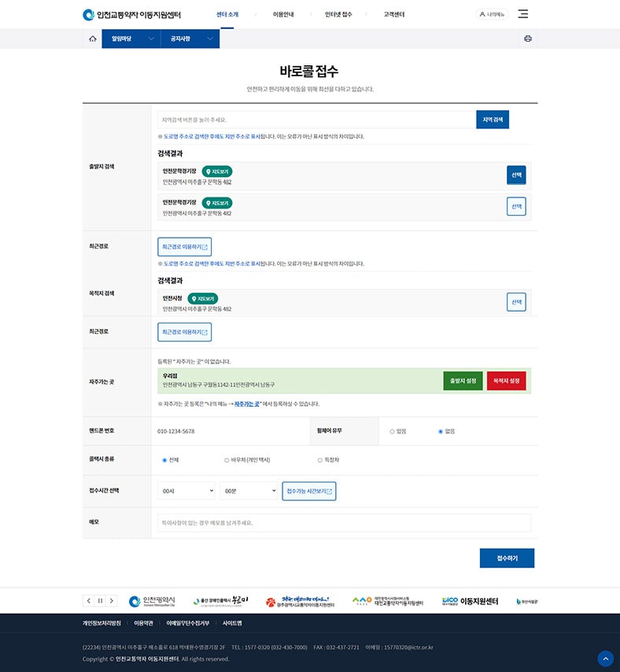Click the red 목적지 설정 button
The width and height of the screenshot is (620, 672).
click(506, 381)
